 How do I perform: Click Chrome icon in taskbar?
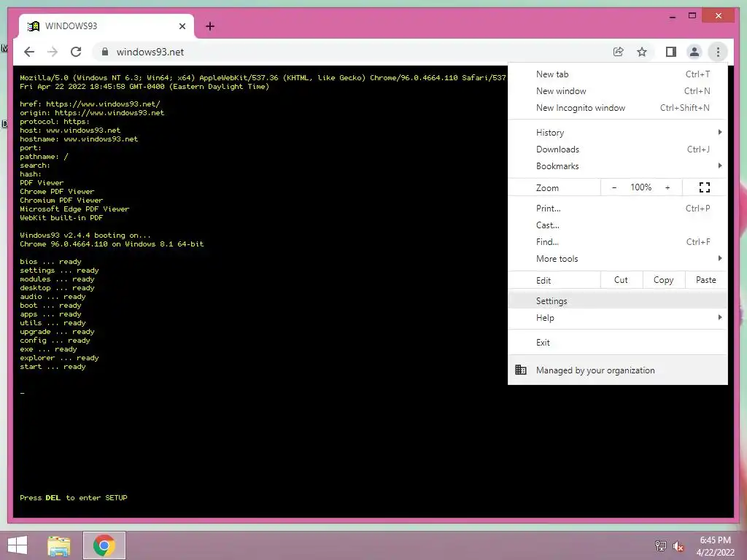pos(104,545)
